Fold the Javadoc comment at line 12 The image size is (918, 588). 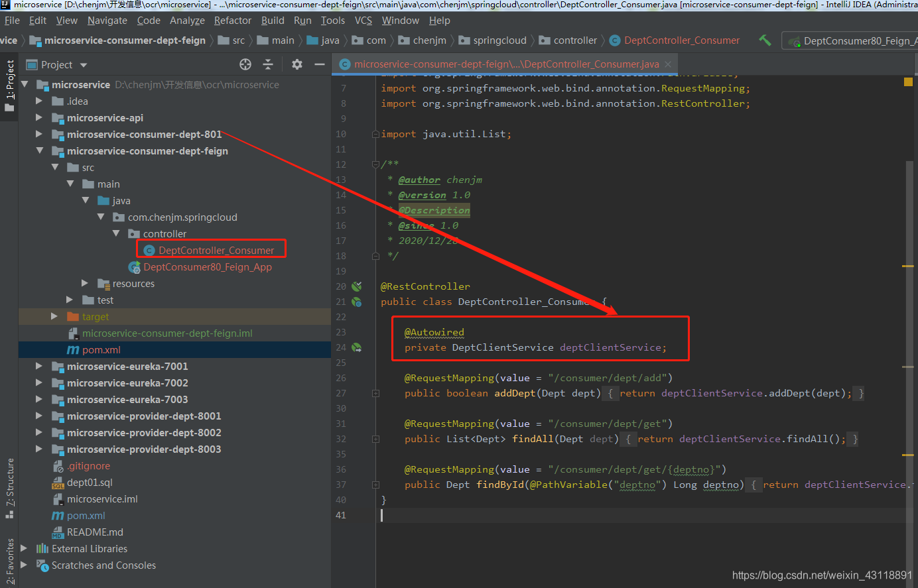point(375,164)
